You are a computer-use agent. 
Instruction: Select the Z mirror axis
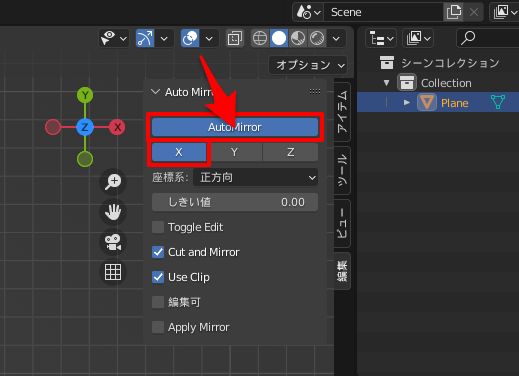coord(290,152)
